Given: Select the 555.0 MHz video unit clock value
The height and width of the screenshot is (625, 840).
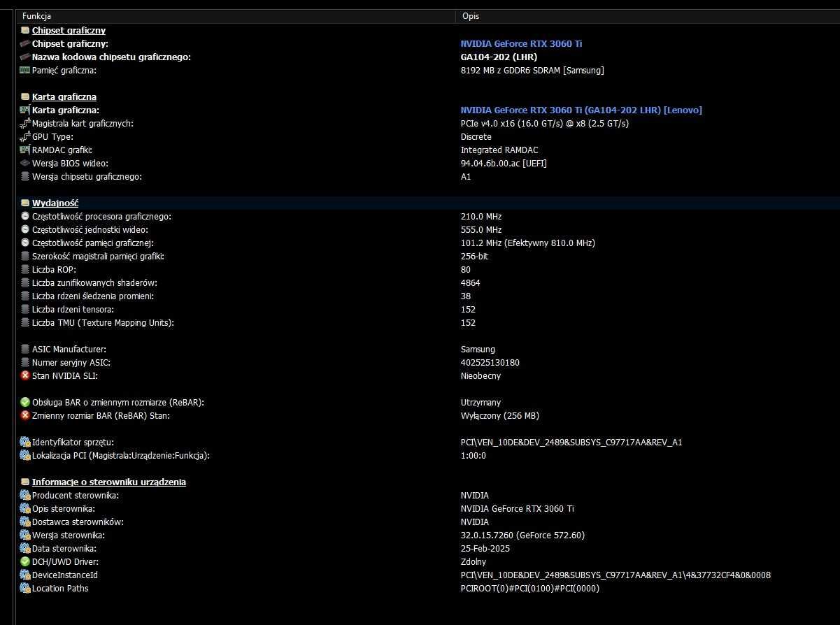Looking at the screenshot, I should (x=481, y=229).
